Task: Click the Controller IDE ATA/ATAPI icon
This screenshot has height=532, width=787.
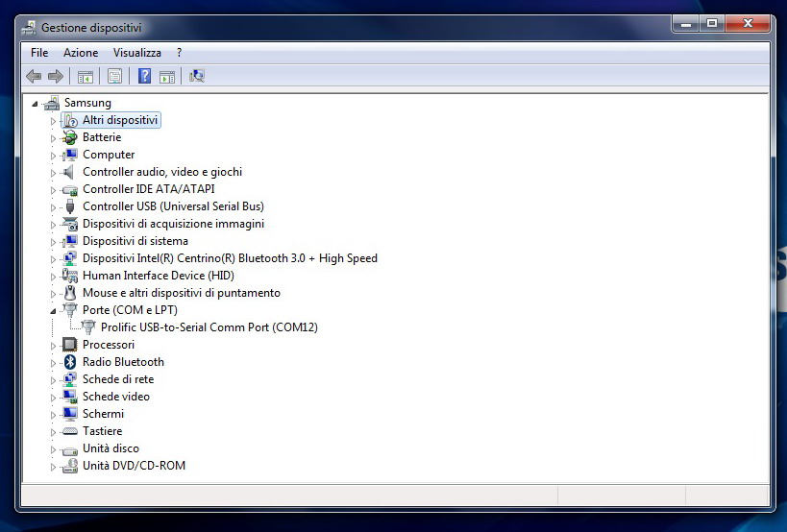Action: (x=70, y=189)
